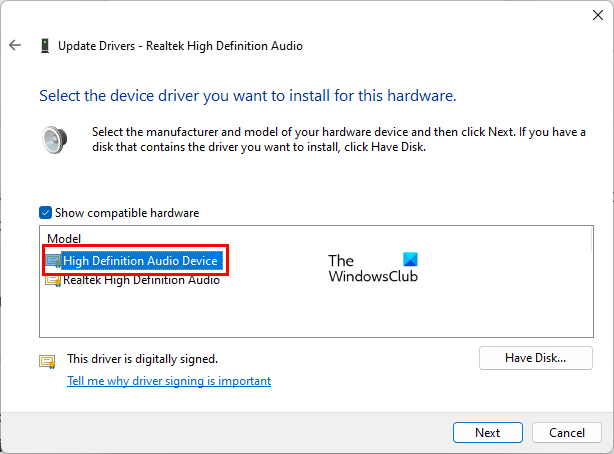Click the digitally signed certificate icon

pos(47,360)
